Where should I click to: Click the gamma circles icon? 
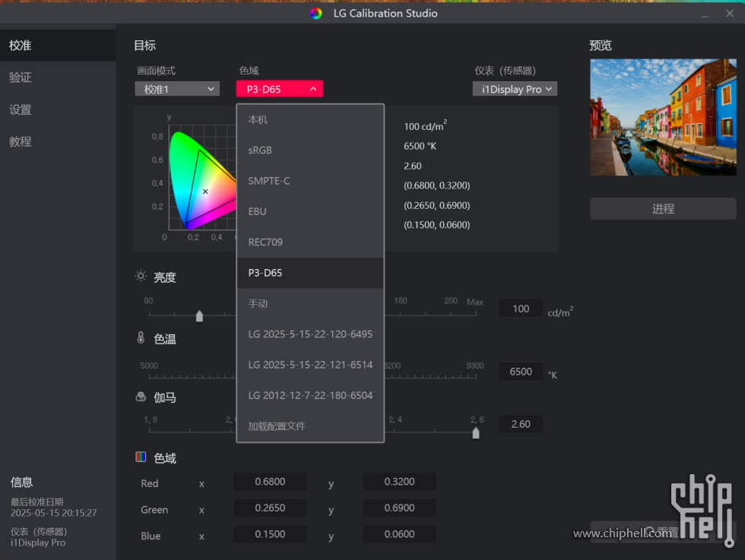coord(141,397)
